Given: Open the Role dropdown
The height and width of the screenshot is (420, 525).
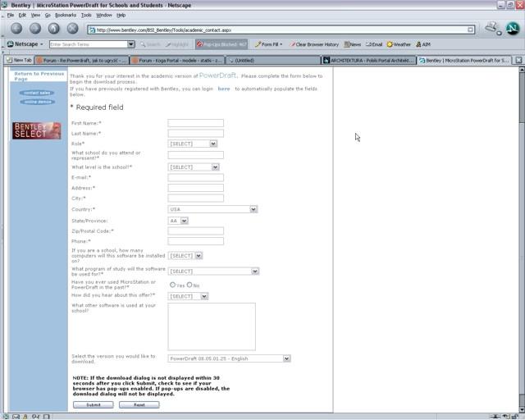Looking at the screenshot, I should coord(193,144).
